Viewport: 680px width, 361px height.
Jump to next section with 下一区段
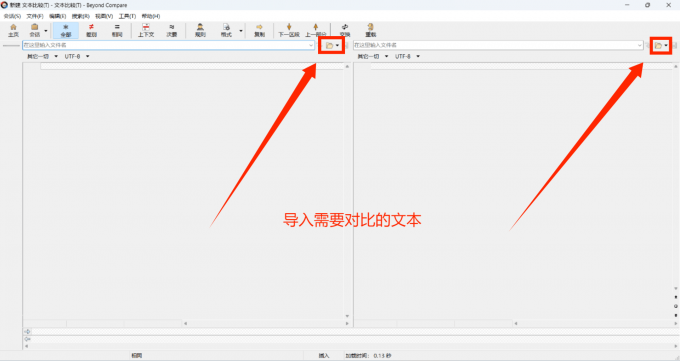289,30
